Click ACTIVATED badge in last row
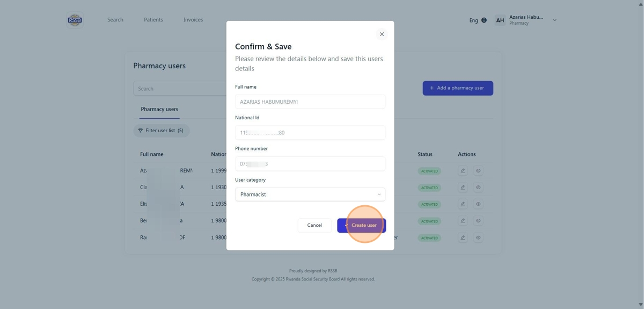Screen dimensions: 644x309 (429, 238)
